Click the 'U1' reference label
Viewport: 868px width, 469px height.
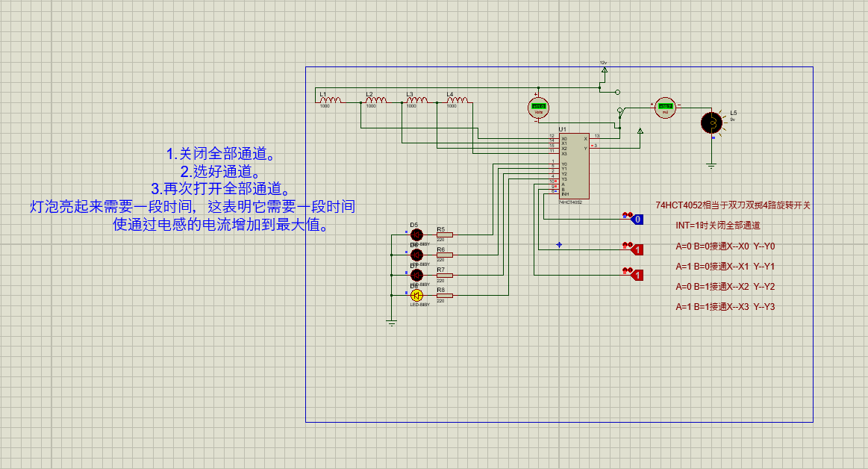(x=563, y=129)
